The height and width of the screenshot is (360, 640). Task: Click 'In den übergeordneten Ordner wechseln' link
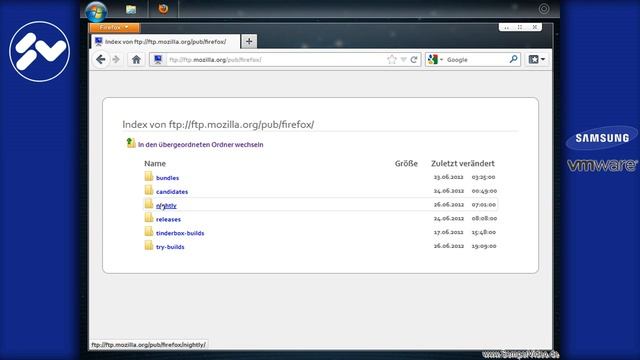click(200, 144)
